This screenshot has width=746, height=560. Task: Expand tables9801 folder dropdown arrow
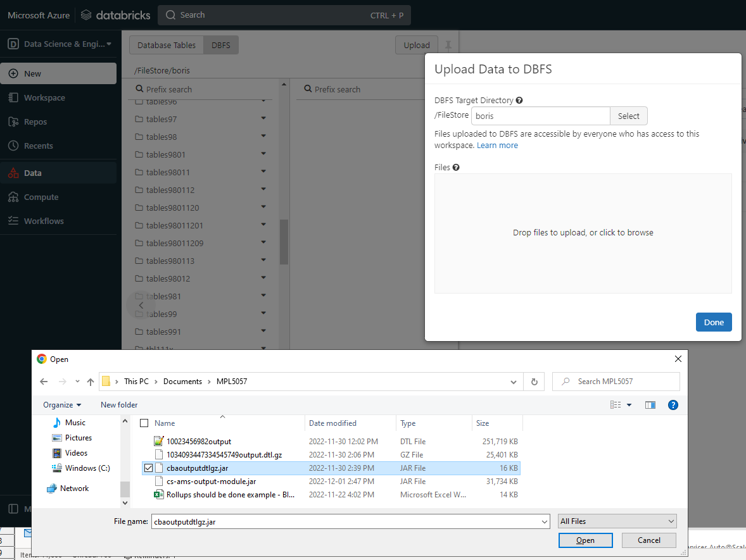click(263, 154)
